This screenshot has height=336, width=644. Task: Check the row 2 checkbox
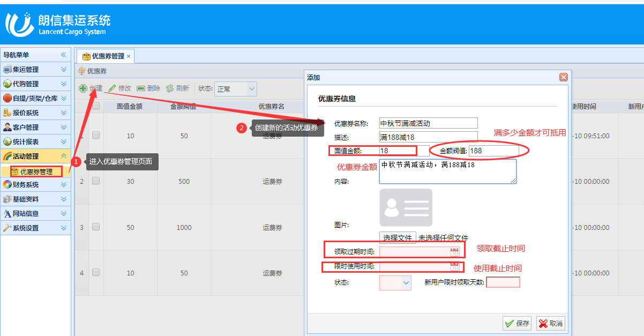click(x=96, y=181)
